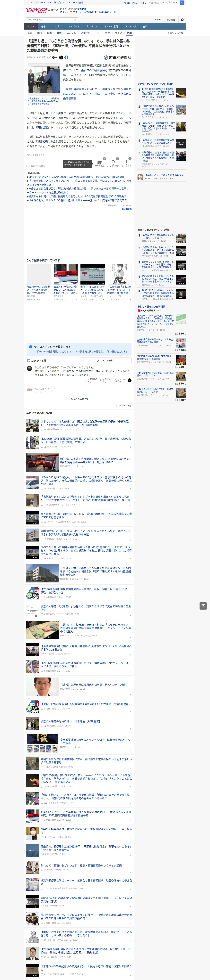
Task: Dismiss the 切手ではなく「収入印紙」 article row
Action: tap(130, 431)
